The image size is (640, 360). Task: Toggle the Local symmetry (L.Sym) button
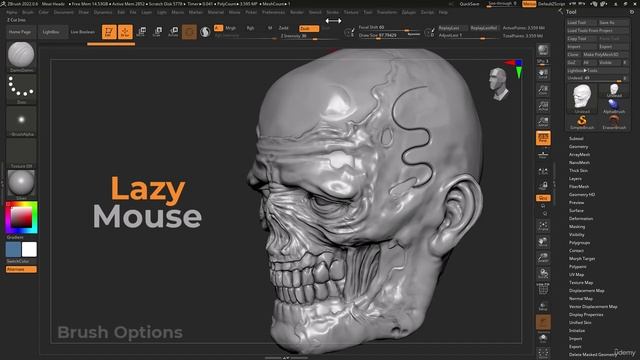click(x=543, y=171)
